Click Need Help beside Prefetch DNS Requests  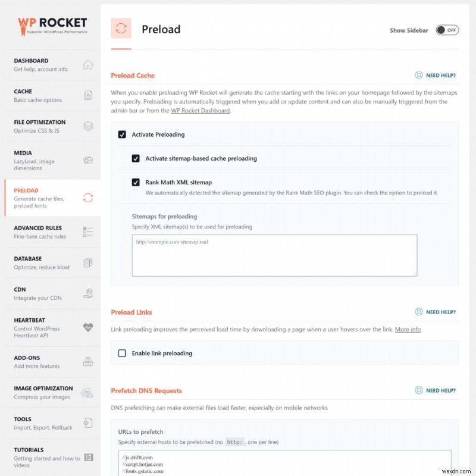[x=436, y=391]
